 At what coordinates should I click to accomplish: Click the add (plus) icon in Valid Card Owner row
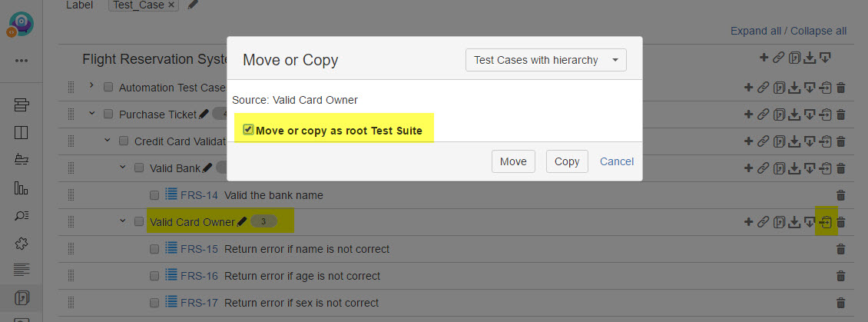[748, 222]
